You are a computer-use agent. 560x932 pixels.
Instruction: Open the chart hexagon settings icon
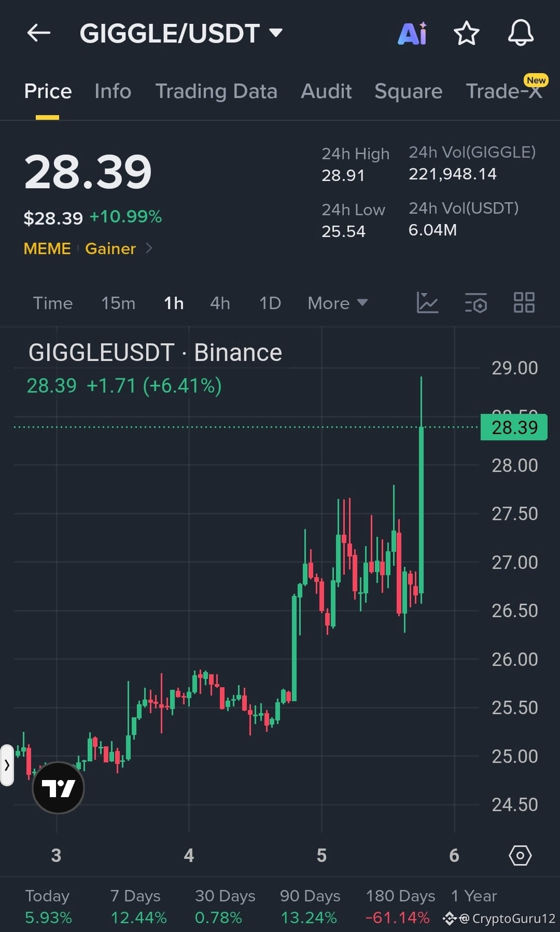[520, 855]
